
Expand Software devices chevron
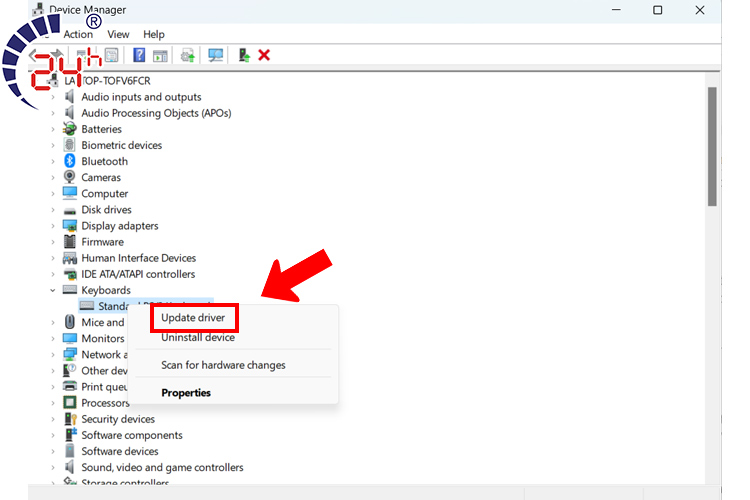53,452
